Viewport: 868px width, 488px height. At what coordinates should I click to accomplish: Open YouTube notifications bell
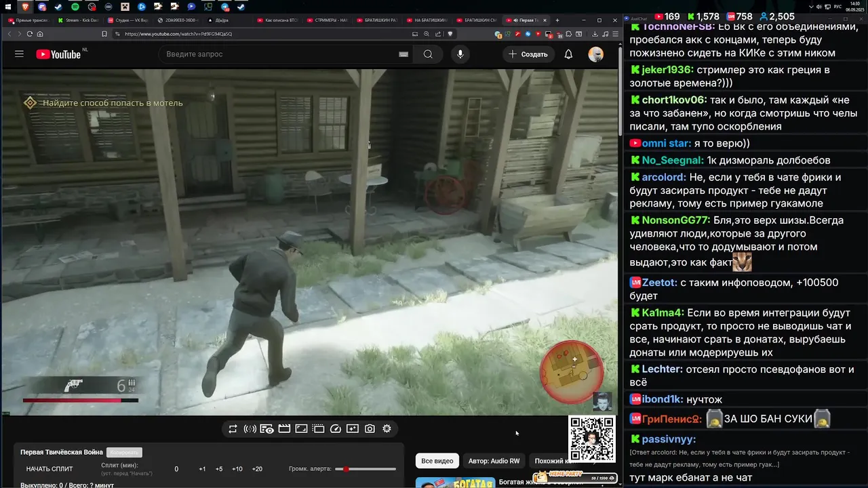coord(568,54)
